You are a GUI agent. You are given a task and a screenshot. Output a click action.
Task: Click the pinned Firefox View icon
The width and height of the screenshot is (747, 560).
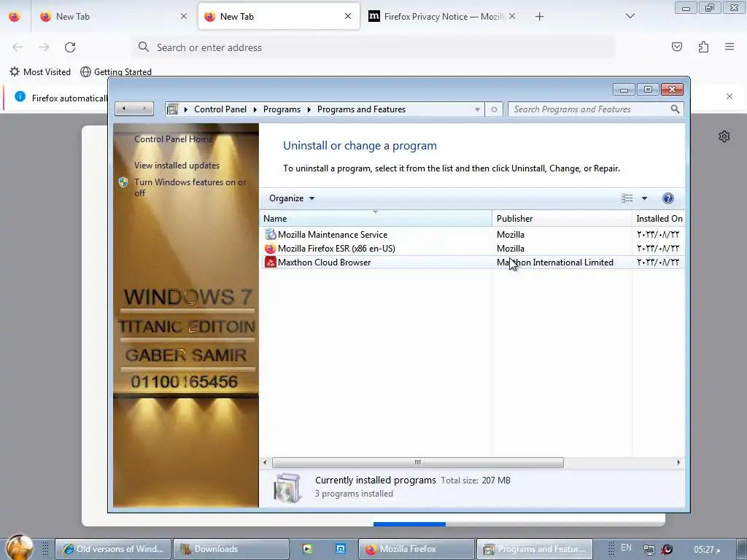pyautogui.click(x=15, y=16)
